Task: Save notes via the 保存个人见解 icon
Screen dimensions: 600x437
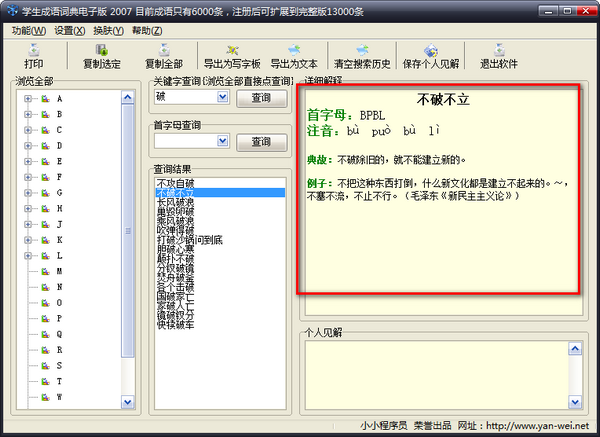Action: 430,50
